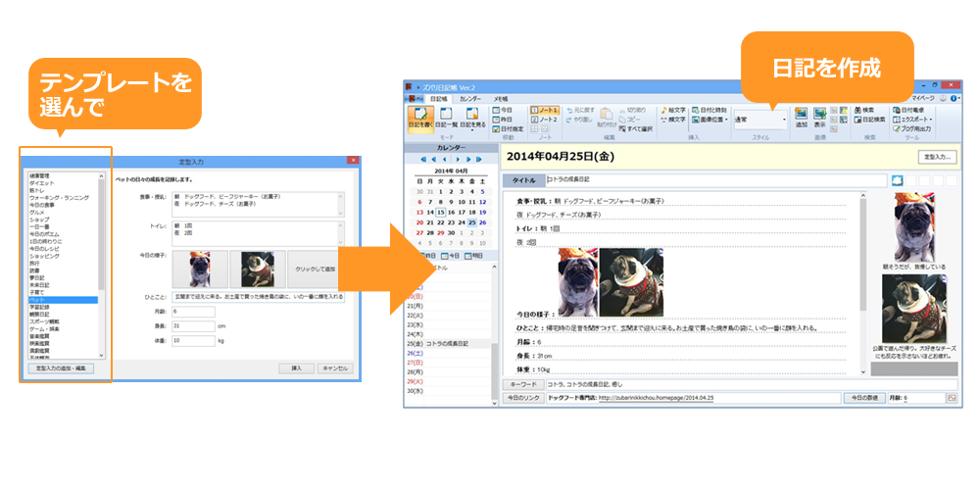
Task: Click the 今日の数値 button
Action: pos(864,398)
